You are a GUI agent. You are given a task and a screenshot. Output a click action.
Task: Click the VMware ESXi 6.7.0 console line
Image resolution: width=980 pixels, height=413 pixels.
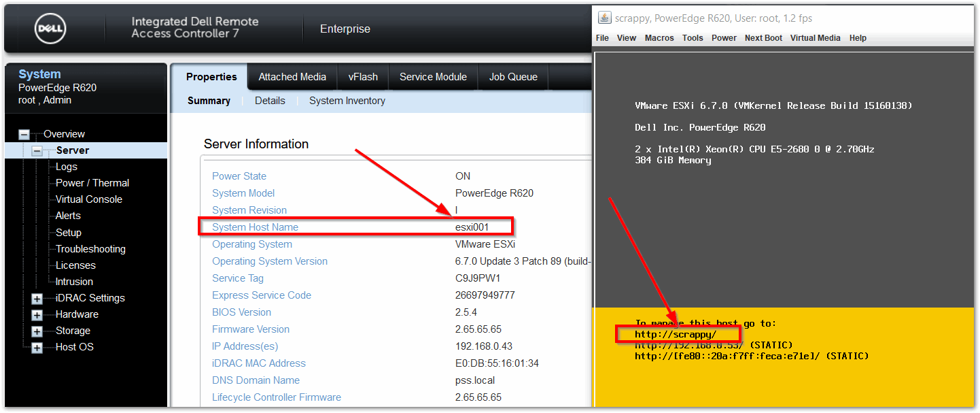[x=773, y=105]
